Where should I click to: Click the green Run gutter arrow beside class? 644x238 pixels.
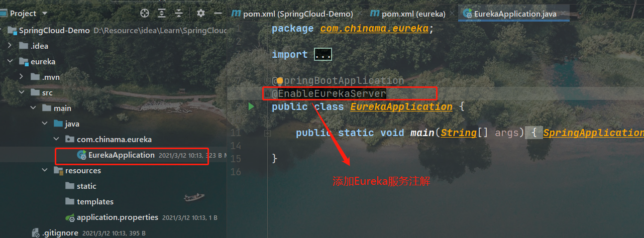(251, 106)
